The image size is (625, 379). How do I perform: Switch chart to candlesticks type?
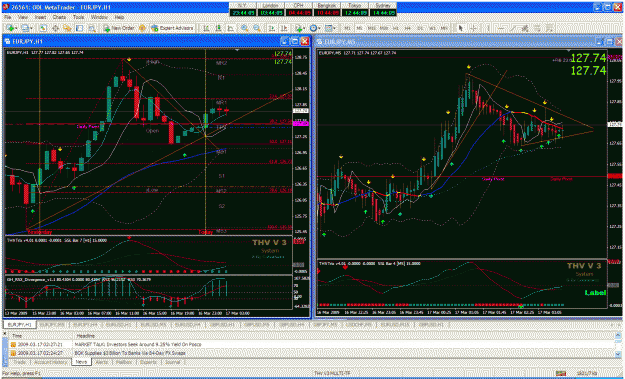(218, 28)
